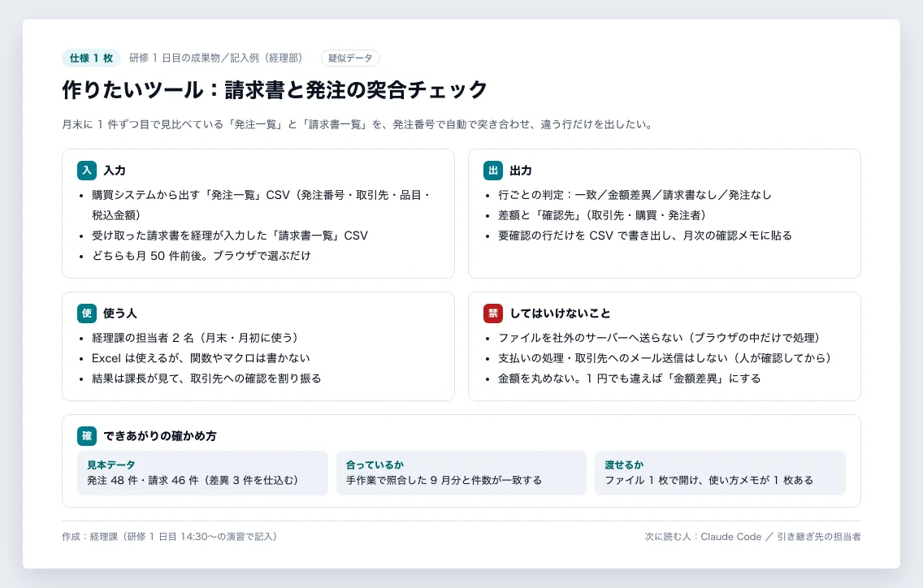The width and height of the screenshot is (923, 588).
Task: Click the bullet starting 金額を丸めない。1 円でも違えば
Action: tap(630, 378)
